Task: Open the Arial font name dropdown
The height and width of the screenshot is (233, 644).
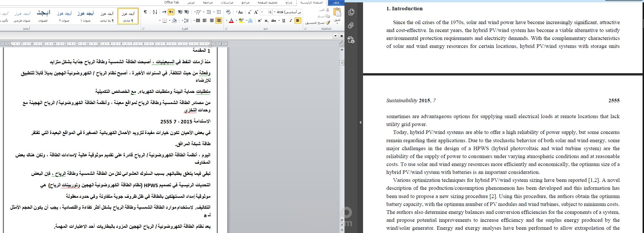Action: [x=274, y=12]
